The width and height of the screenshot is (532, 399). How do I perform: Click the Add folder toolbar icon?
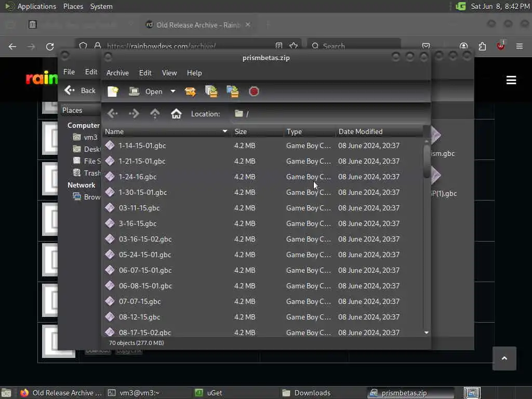(x=233, y=91)
